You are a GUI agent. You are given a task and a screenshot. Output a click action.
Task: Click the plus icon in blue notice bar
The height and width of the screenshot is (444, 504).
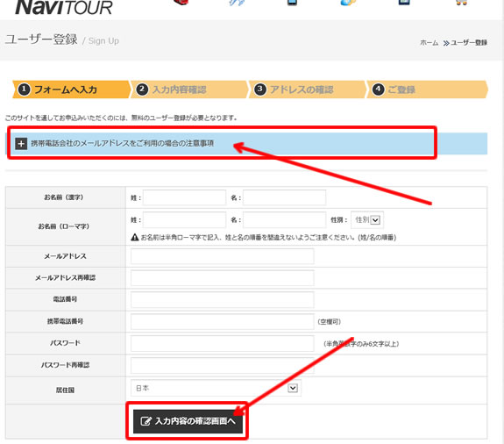(x=21, y=144)
